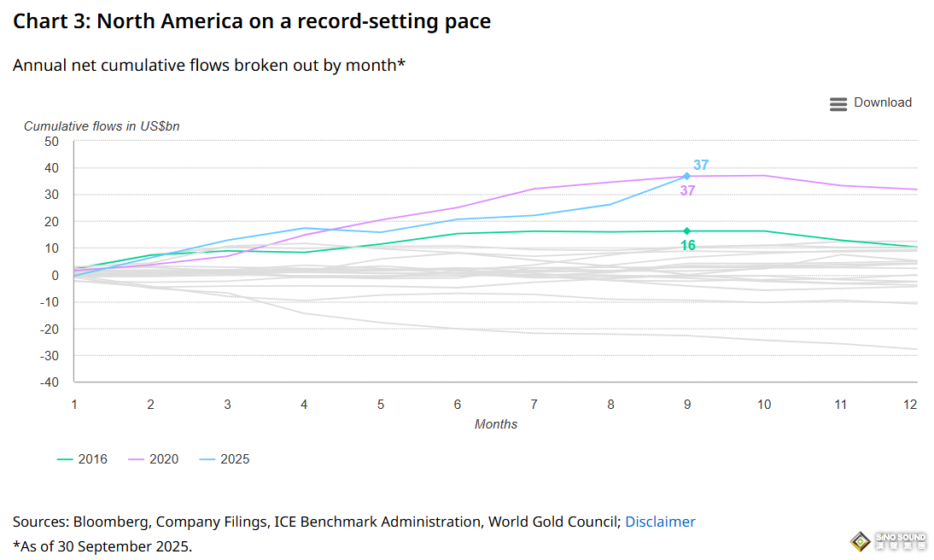
Task: Click the purple 37 data label
Action: (687, 191)
